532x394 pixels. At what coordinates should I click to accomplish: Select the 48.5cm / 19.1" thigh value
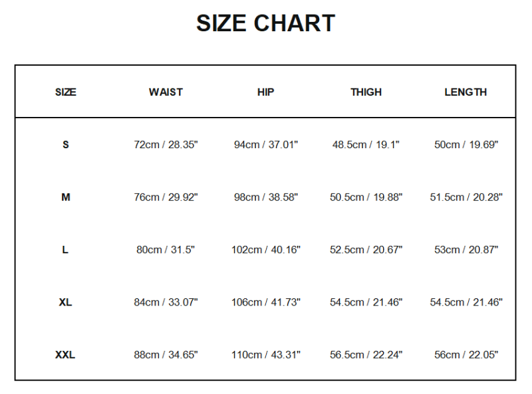coord(366,145)
